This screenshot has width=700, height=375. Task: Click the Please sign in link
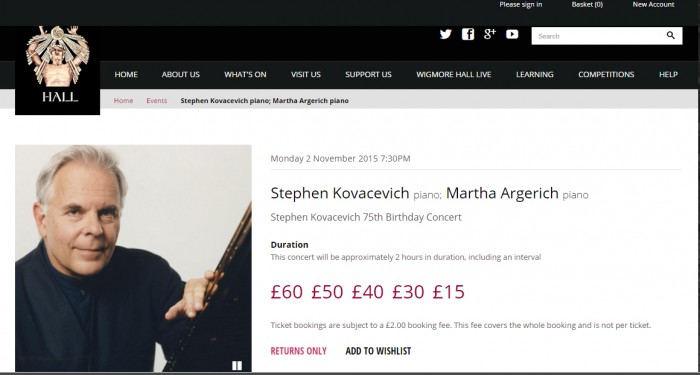[521, 4]
